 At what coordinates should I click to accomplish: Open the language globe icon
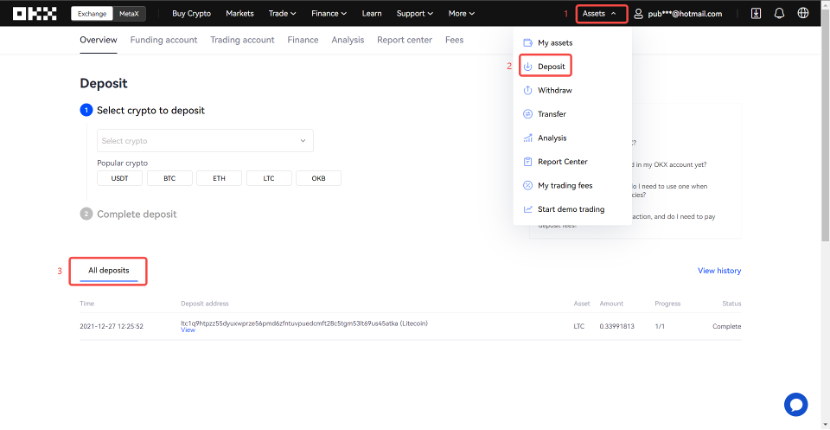pyautogui.click(x=803, y=13)
